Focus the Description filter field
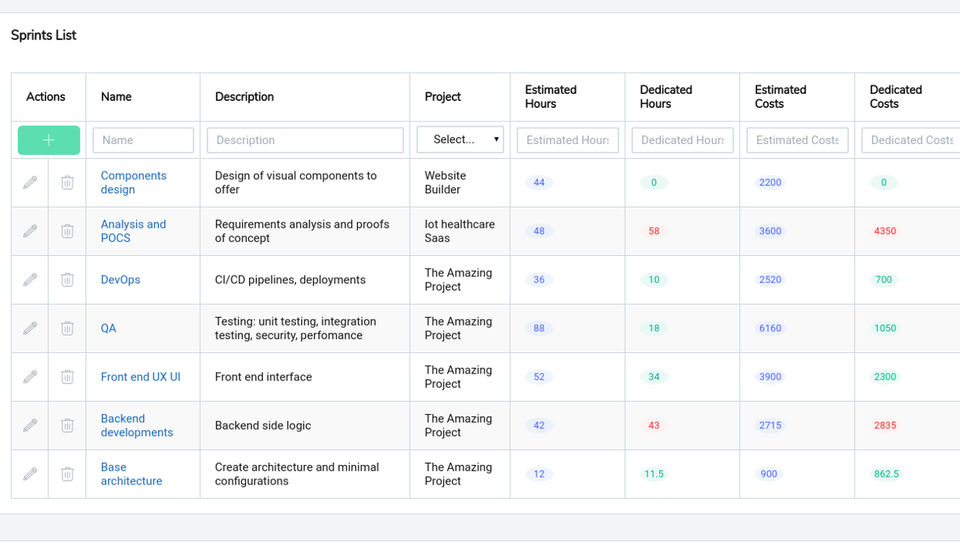960x555 pixels. pyautogui.click(x=305, y=140)
